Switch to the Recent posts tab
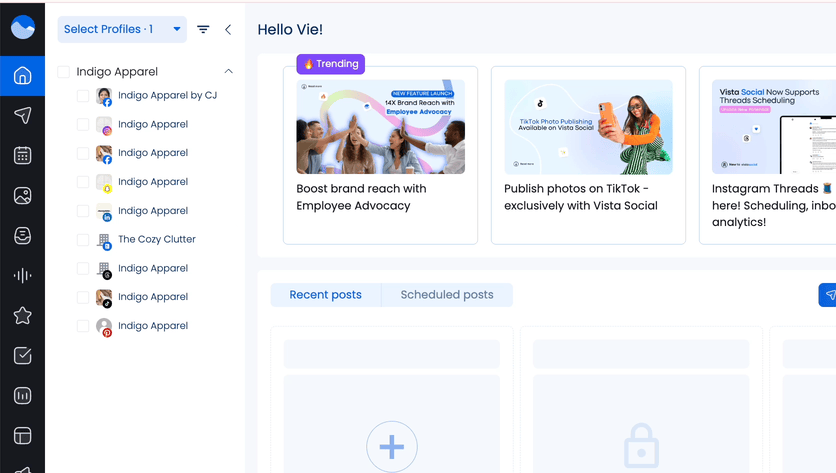 point(326,295)
